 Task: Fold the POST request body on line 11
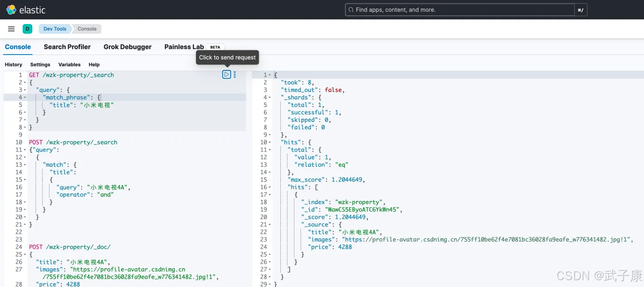pyautogui.click(x=25, y=150)
